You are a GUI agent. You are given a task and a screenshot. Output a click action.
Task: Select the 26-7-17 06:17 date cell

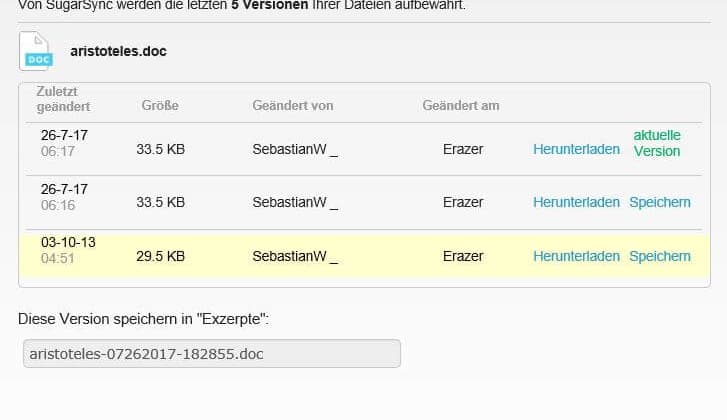64,143
